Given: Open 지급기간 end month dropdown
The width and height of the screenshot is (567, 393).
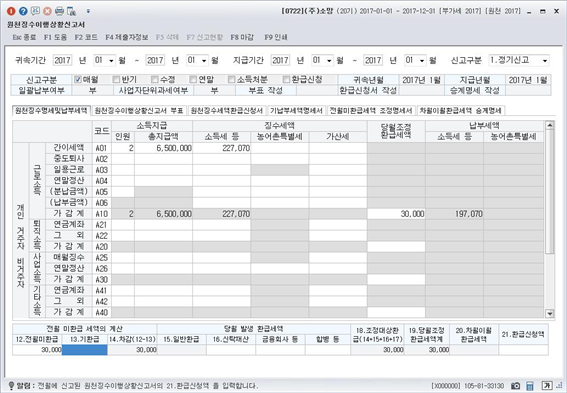Looking at the screenshot, I should coord(422,60).
